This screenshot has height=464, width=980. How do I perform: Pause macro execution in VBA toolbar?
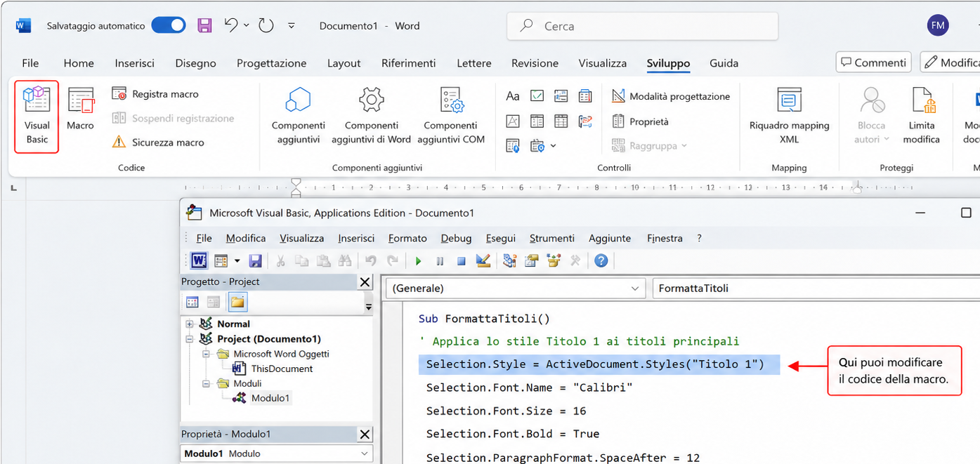coord(440,261)
